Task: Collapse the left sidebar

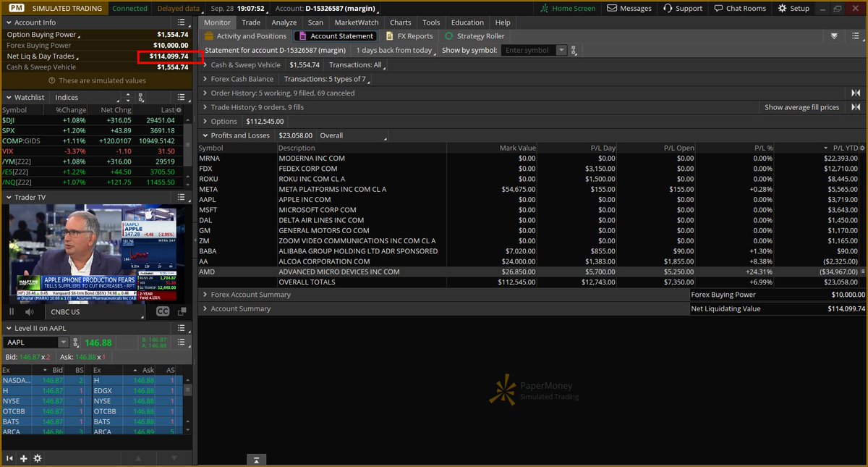Action: point(9,458)
